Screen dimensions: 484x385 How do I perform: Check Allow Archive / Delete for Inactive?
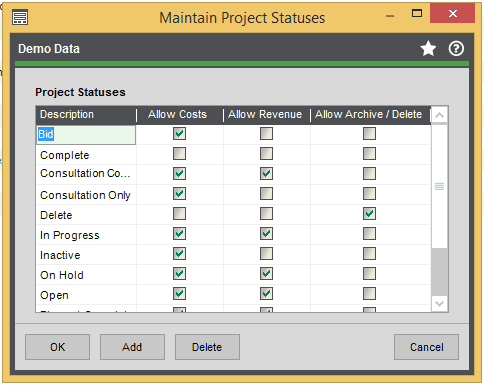click(x=369, y=254)
